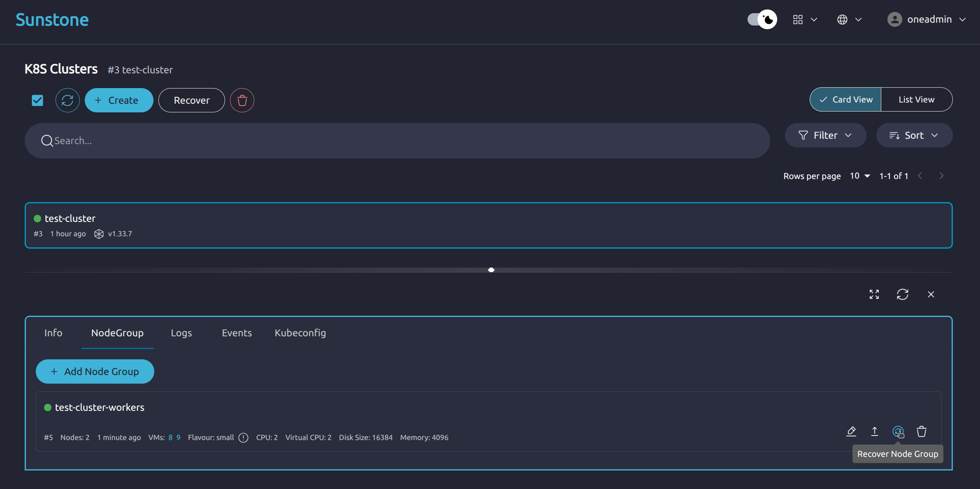Viewport: 980px width, 489px height.
Task: Switch to Card View
Action: 845,99
